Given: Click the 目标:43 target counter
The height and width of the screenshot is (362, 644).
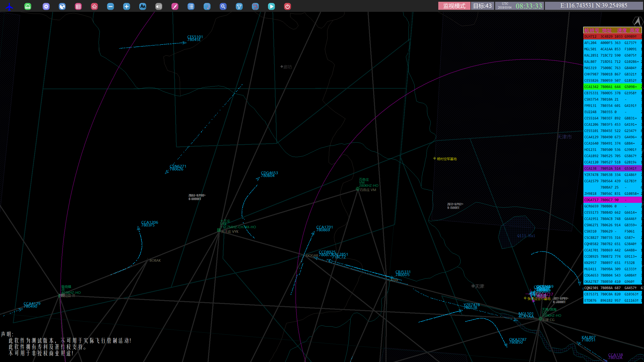Looking at the screenshot, I should (482, 6).
